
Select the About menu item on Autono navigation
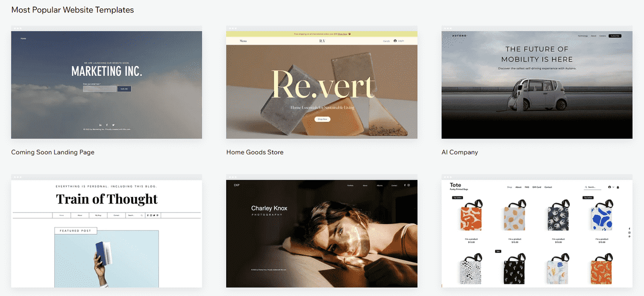coord(594,36)
